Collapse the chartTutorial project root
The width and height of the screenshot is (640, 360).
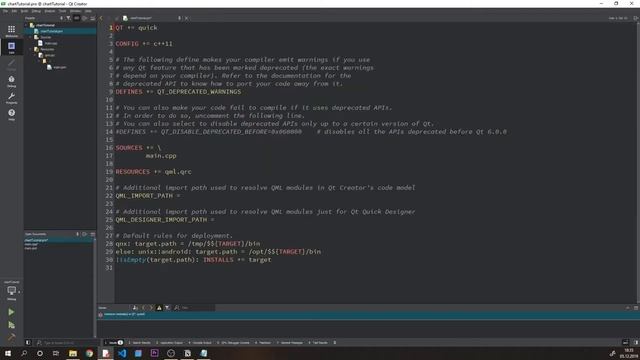[x=27, y=25]
